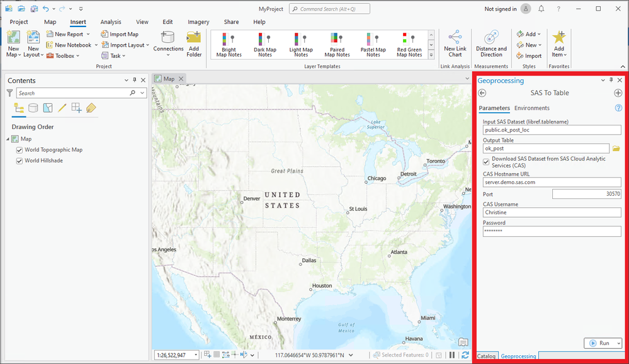Open the New Map tool
Viewport: 629px width, 364px height.
pos(13,43)
